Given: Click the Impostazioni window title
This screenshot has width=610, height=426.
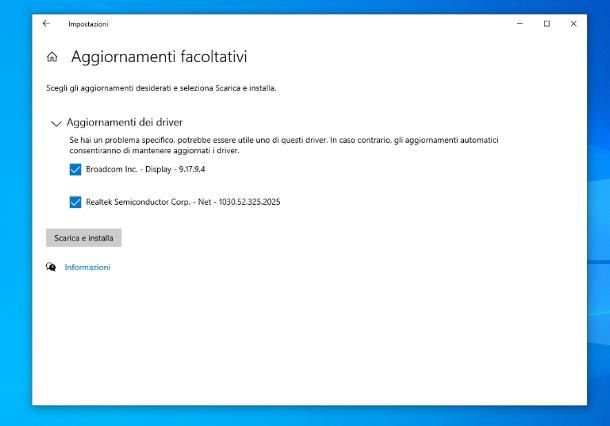Looking at the screenshot, I should [x=88, y=24].
